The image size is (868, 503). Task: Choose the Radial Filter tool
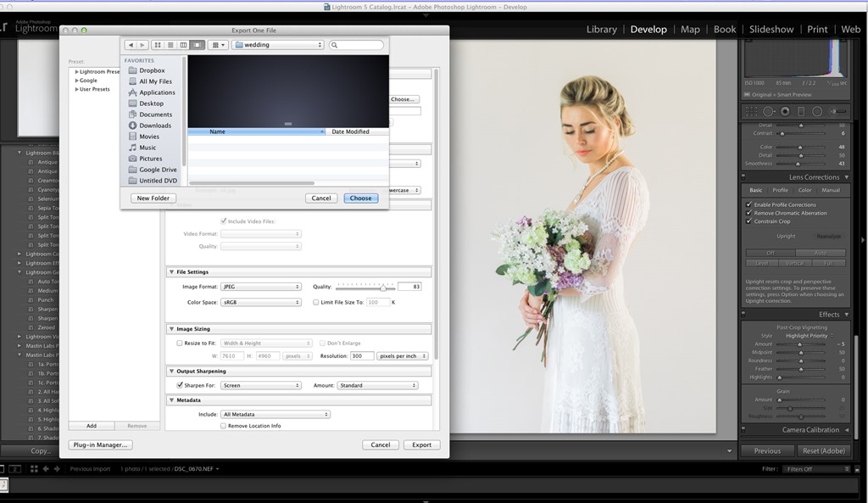click(817, 111)
